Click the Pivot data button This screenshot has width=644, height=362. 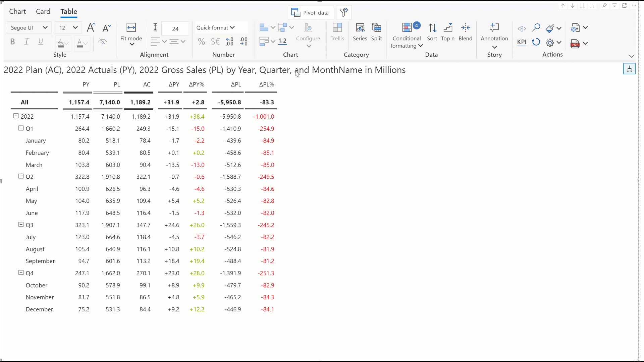tap(310, 13)
